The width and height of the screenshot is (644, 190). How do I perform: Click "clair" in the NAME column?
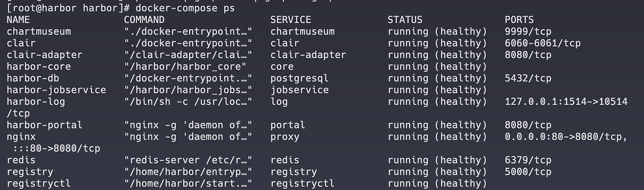[x=21, y=43]
